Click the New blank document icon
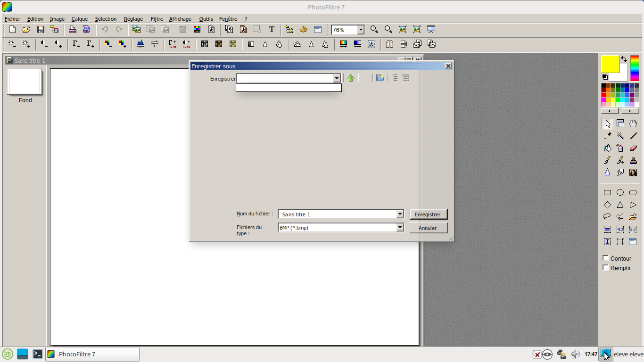The width and height of the screenshot is (644, 362). (x=13, y=29)
